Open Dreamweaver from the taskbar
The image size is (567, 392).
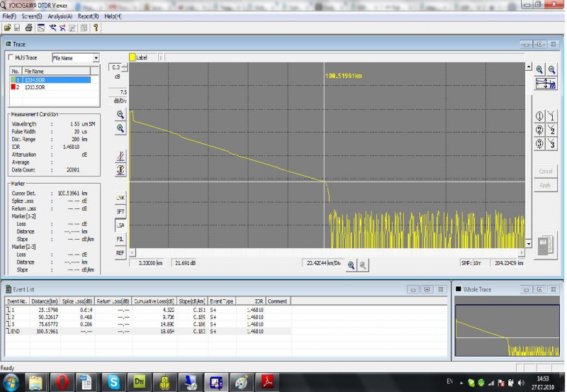click(139, 382)
